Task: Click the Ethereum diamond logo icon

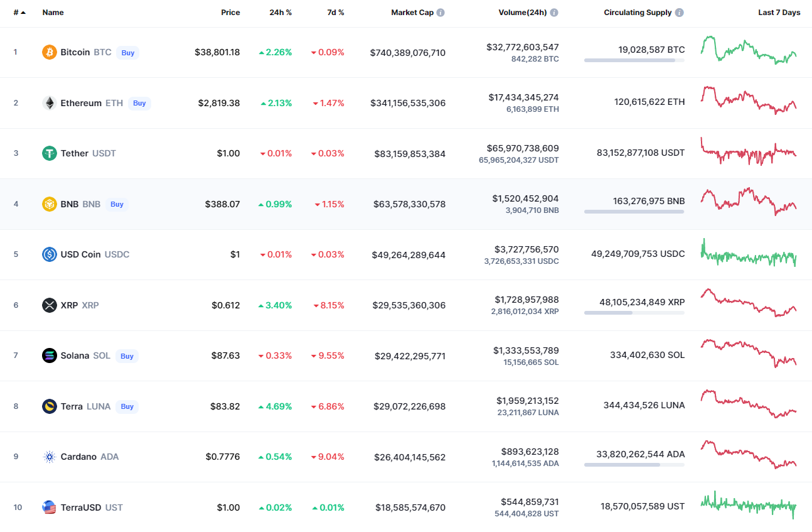Action: click(50, 103)
